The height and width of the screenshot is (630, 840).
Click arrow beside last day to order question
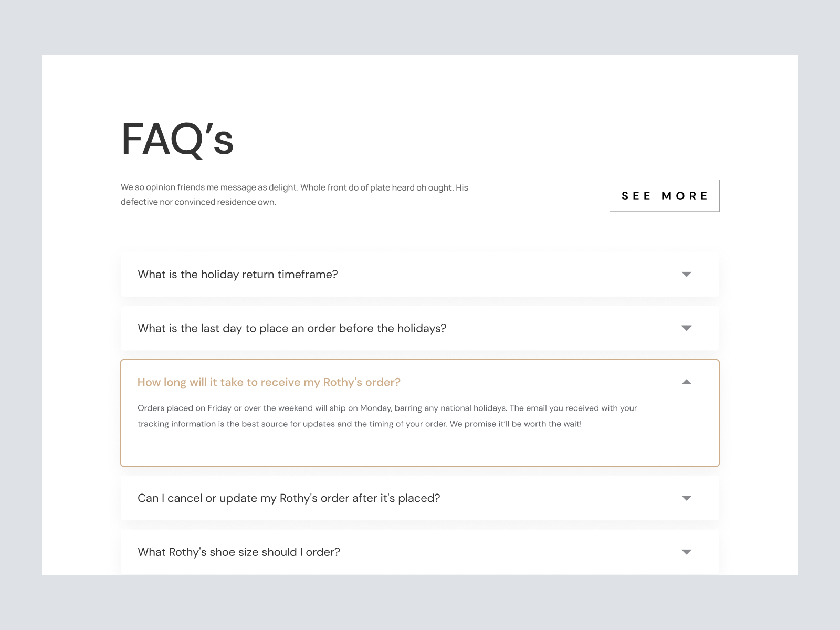686,329
